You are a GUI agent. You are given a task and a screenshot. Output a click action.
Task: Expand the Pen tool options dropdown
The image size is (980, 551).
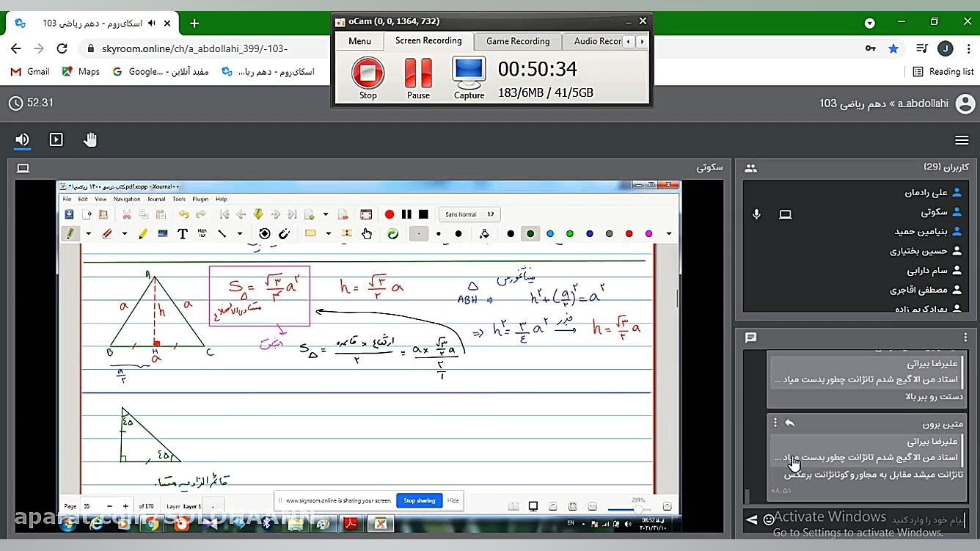pos(89,233)
